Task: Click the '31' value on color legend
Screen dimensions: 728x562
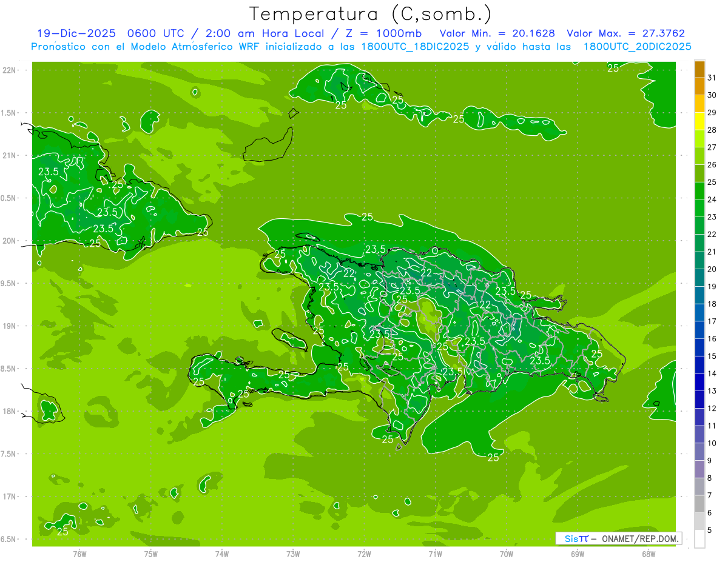Action: point(712,78)
